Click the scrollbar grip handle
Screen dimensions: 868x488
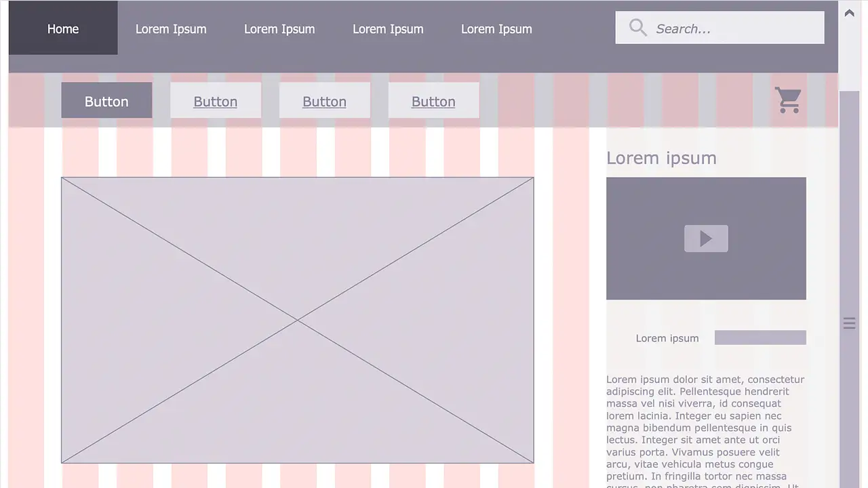click(x=849, y=323)
